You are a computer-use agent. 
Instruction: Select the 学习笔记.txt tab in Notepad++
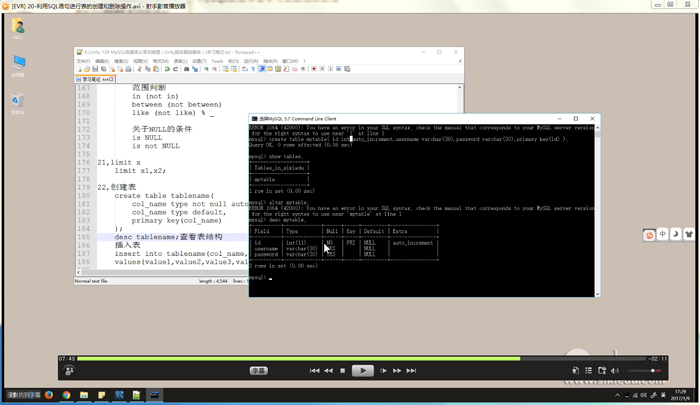pos(97,79)
